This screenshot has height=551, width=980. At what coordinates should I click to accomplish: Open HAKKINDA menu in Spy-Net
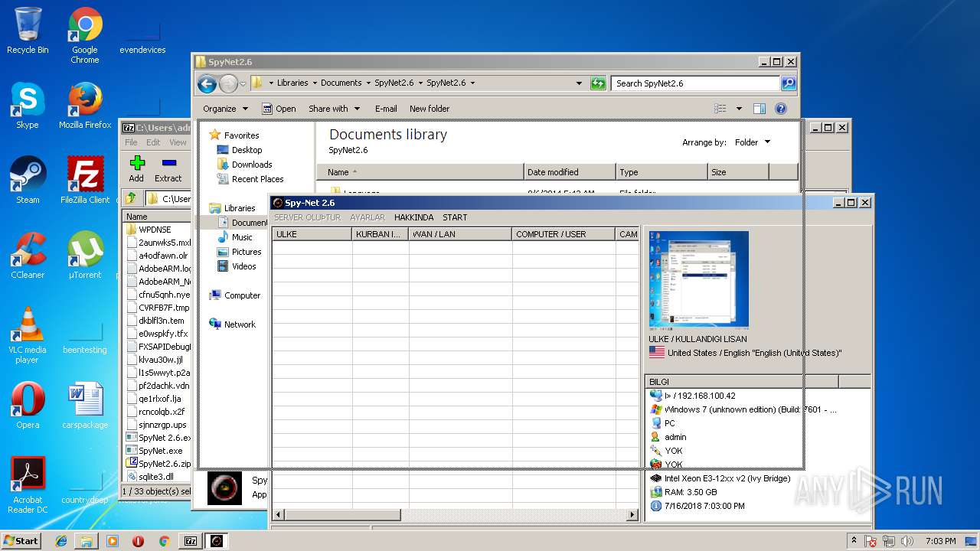click(x=414, y=217)
